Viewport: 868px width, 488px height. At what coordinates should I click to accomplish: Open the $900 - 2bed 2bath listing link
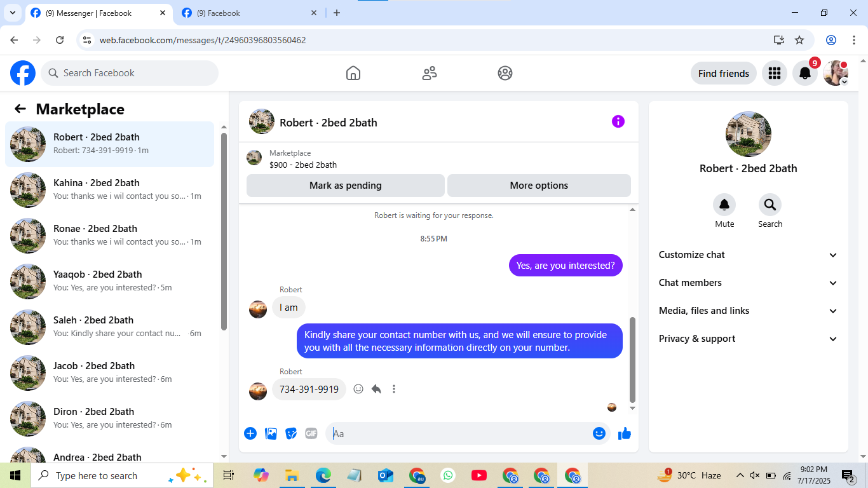pos(303,165)
